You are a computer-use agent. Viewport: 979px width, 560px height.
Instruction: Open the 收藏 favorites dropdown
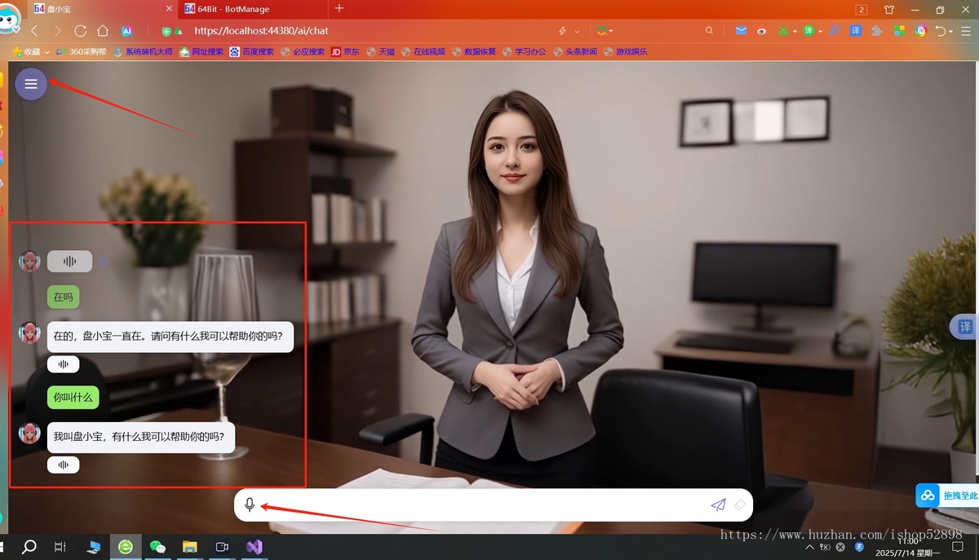pyautogui.click(x=31, y=51)
